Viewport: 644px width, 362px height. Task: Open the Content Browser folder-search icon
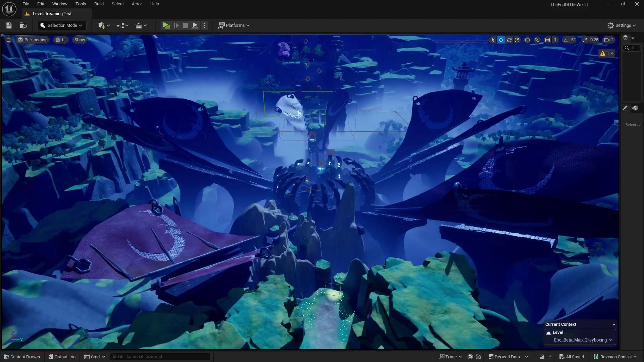coord(23,25)
